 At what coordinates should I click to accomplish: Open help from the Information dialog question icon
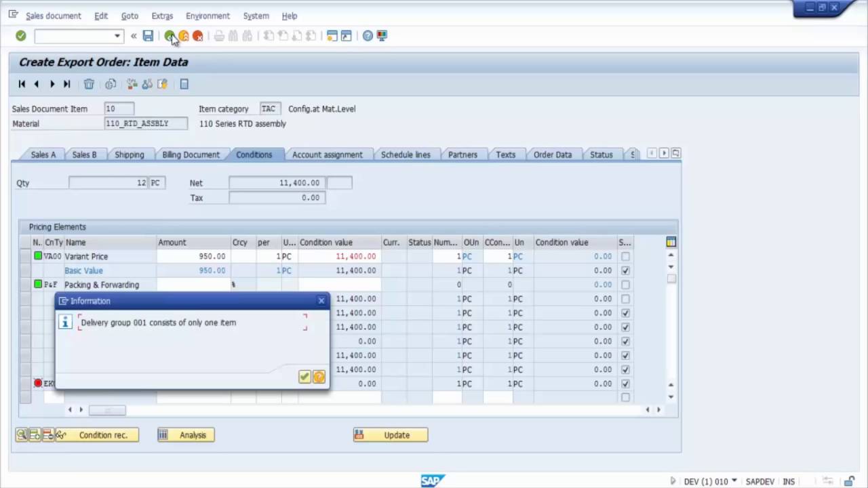tap(319, 377)
